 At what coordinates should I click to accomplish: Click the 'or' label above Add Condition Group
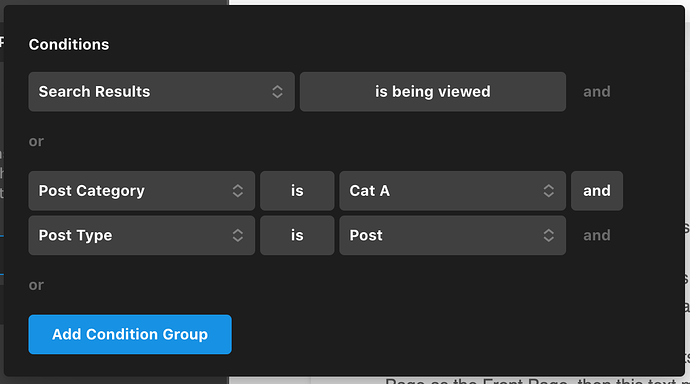coord(36,285)
